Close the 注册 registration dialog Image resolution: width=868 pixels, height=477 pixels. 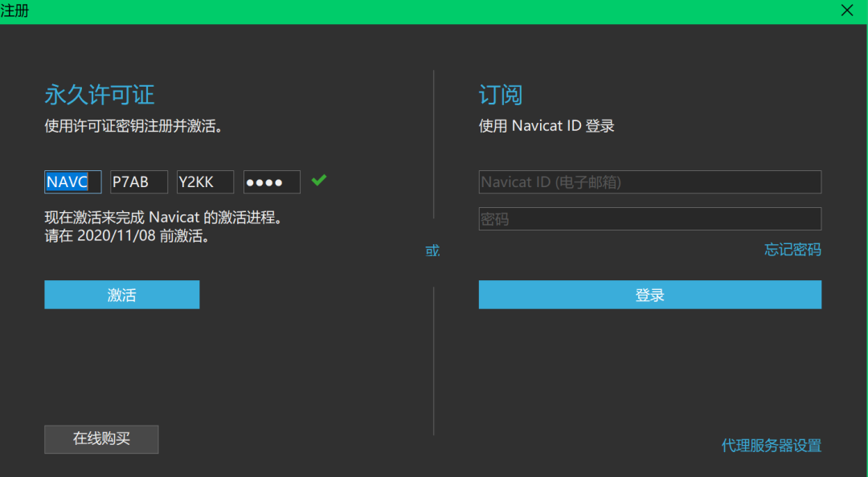point(847,10)
